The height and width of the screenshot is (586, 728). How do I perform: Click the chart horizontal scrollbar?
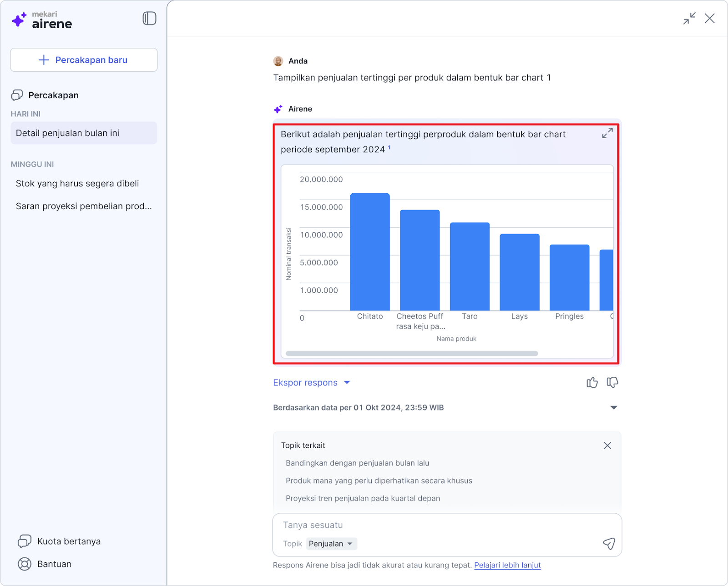pos(412,353)
